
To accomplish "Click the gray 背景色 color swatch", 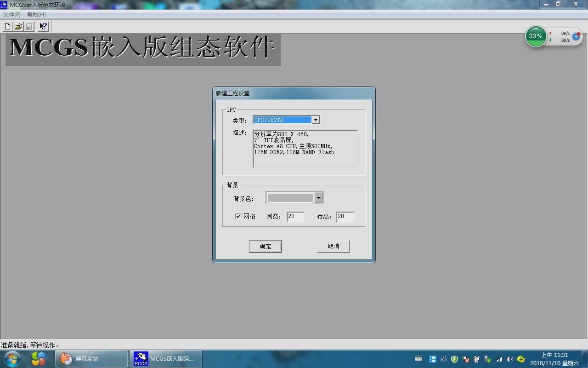I will (x=290, y=198).
